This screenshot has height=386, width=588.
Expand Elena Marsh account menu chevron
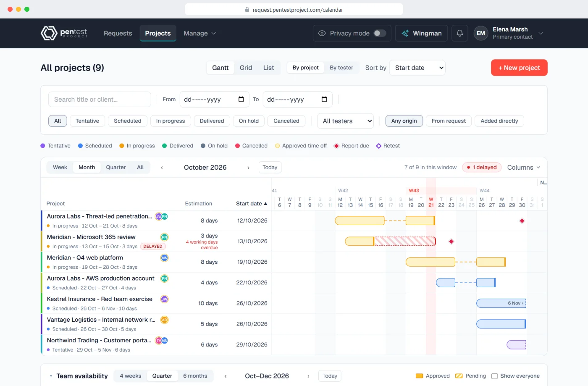541,33
